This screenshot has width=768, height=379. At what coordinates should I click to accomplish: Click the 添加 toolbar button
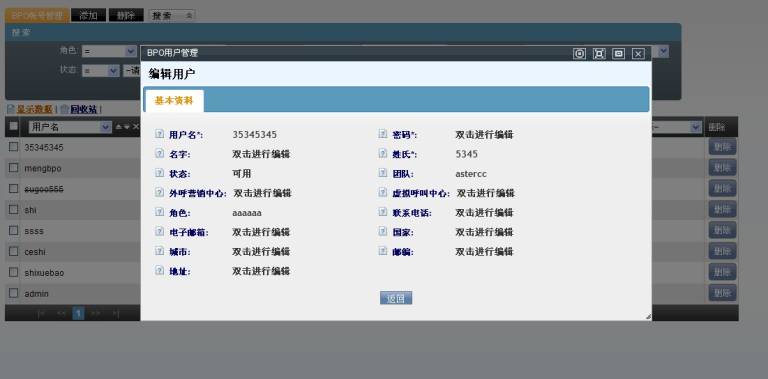[89, 15]
